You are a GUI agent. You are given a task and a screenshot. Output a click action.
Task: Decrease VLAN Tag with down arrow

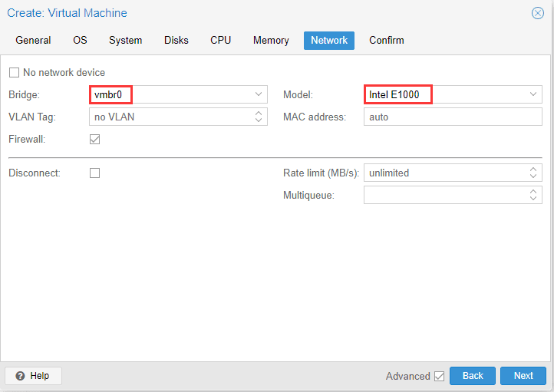259,120
